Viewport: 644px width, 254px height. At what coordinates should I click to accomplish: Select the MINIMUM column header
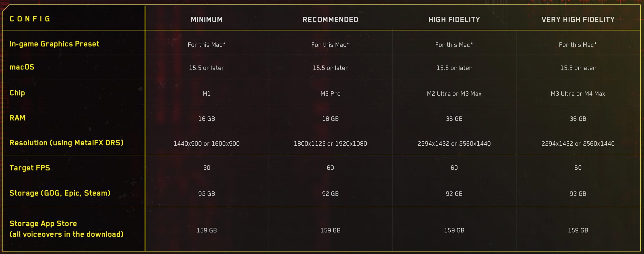coord(207,20)
